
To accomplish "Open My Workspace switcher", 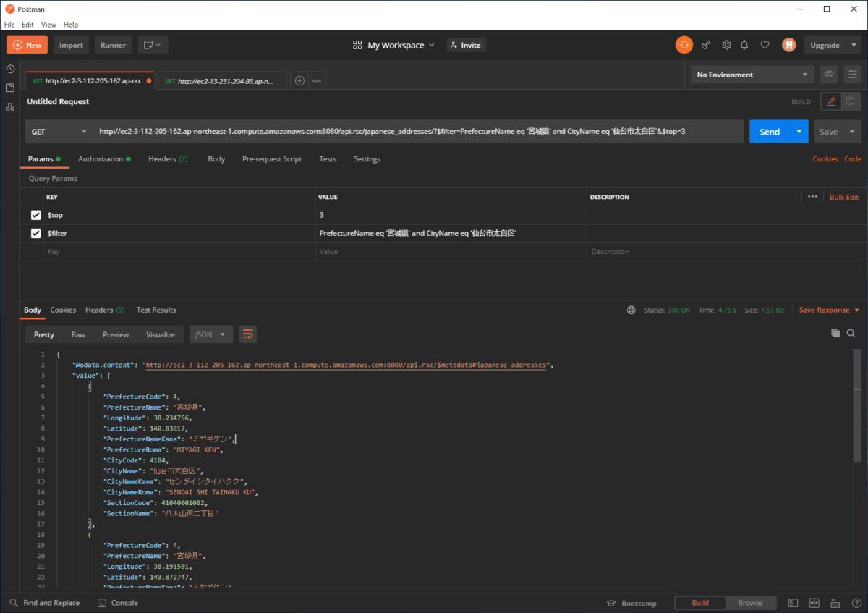I will (x=394, y=45).
